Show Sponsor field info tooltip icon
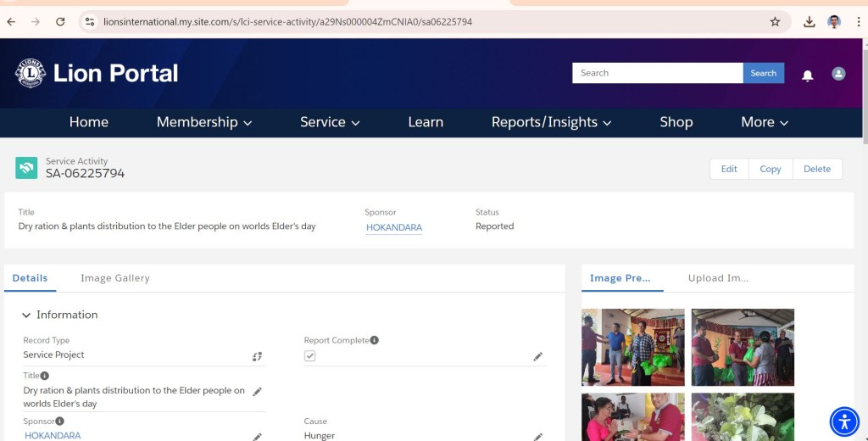The width and height of the screenshot is (868, 441). 60,421
